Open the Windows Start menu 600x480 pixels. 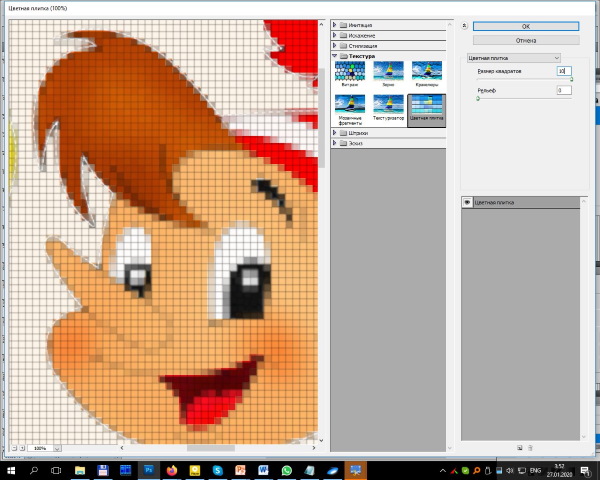coord(11,470)
